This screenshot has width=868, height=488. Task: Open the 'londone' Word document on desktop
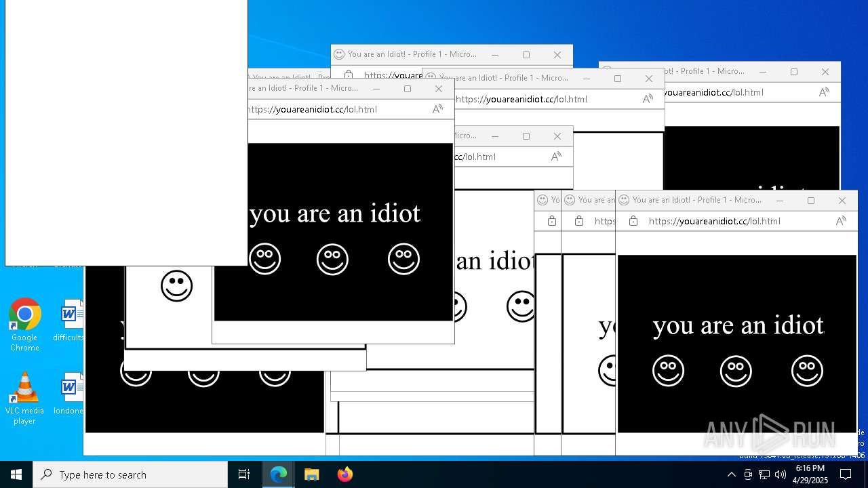click(x=69, y=394)
